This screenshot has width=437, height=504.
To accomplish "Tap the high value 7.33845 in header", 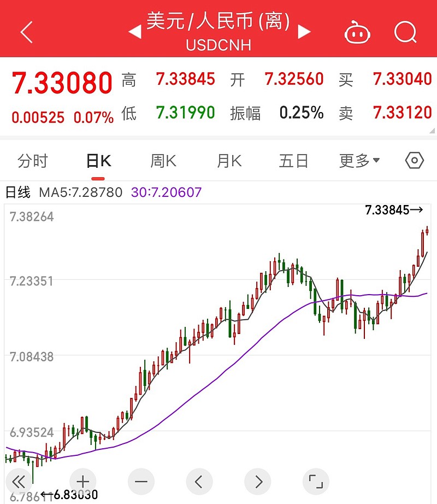I will point(186,79).
